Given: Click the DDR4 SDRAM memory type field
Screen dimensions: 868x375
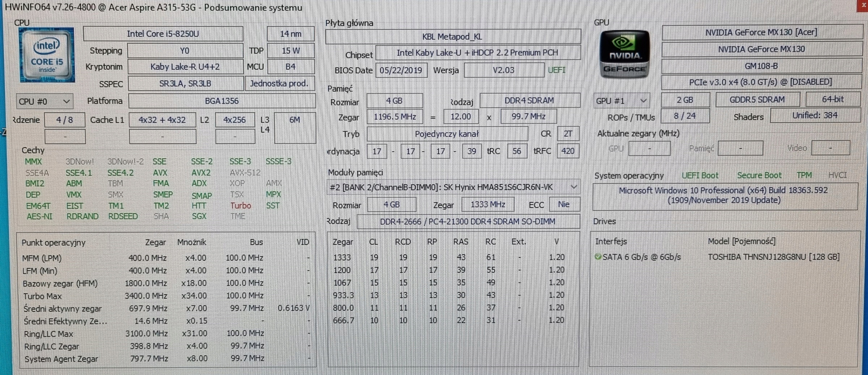Looking at the screenshot, I should click(x=530, y=100).
